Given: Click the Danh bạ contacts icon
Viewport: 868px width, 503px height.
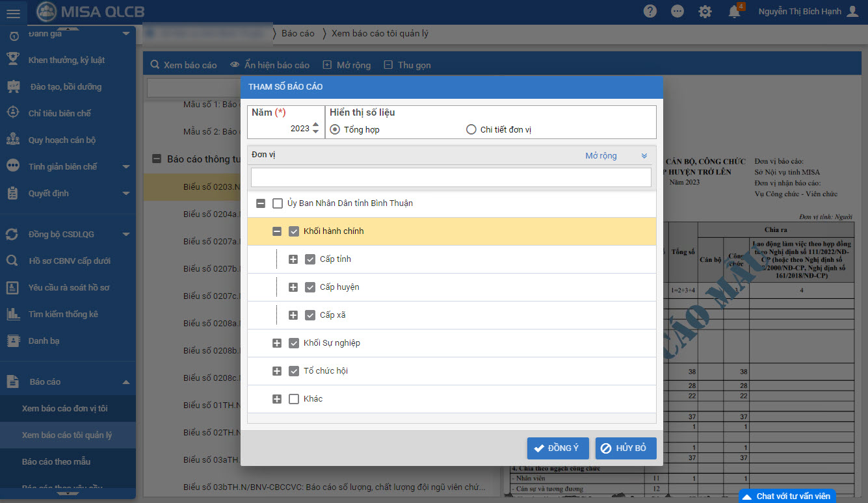Looking at the screenshot, I should 12,341.
